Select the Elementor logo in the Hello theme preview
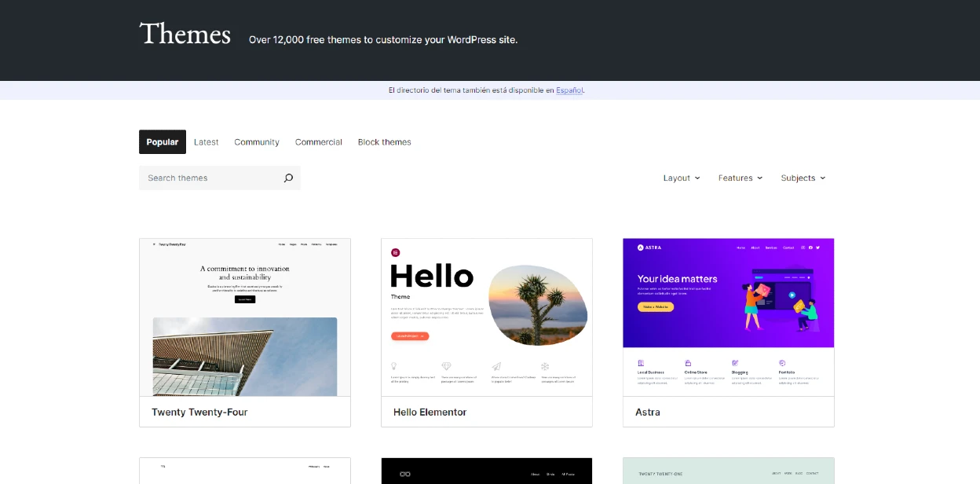 395,253
